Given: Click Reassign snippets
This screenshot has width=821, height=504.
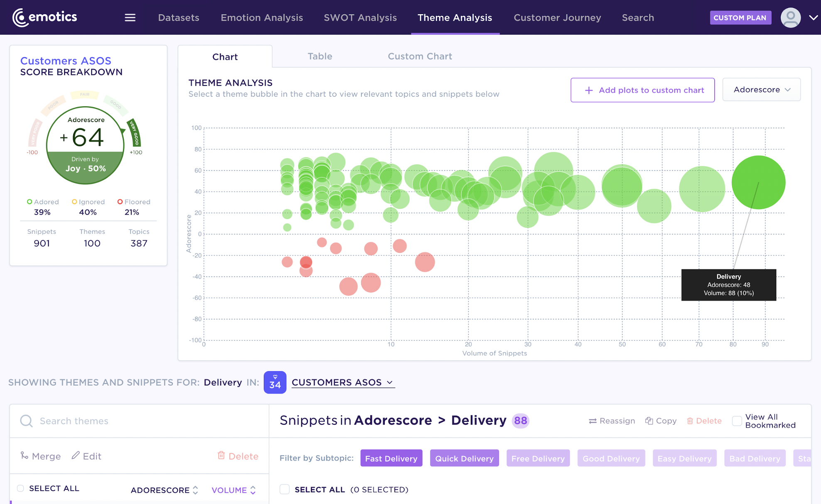Looking at the screenshot, I should coord(612,421).
